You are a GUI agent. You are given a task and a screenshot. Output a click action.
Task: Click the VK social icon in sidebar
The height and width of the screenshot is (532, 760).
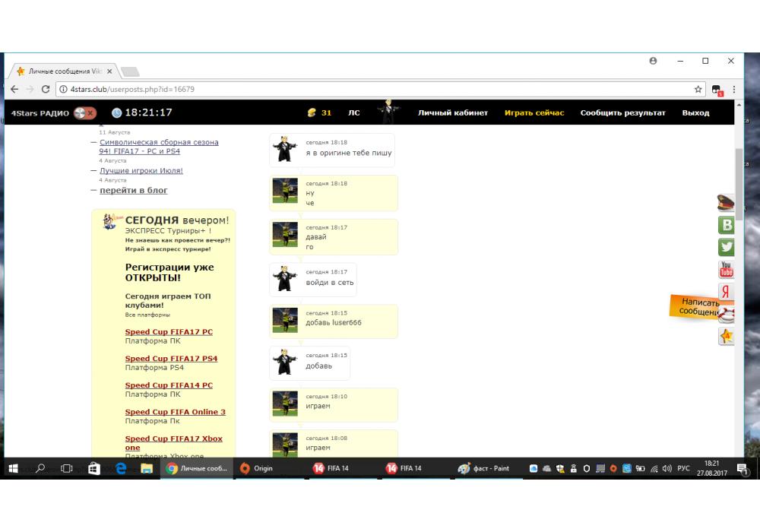coord(727,225)
